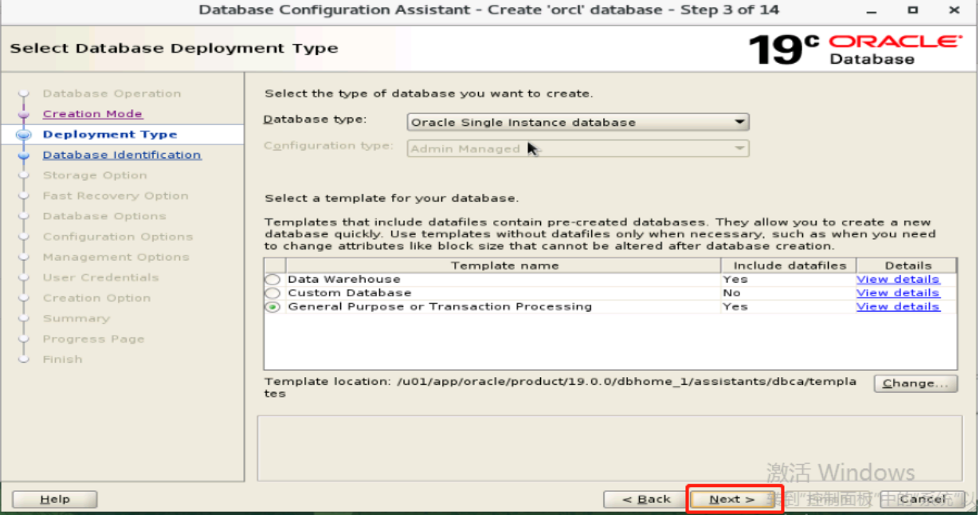Click the User Credentials step label
This screenshot has height=515, width=980.
(x=101, y=277)
